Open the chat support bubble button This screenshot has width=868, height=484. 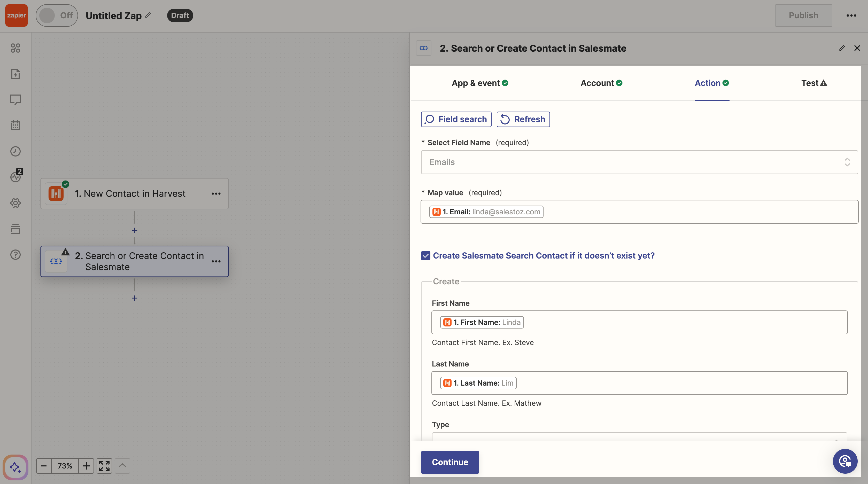(x=845, y=461)
